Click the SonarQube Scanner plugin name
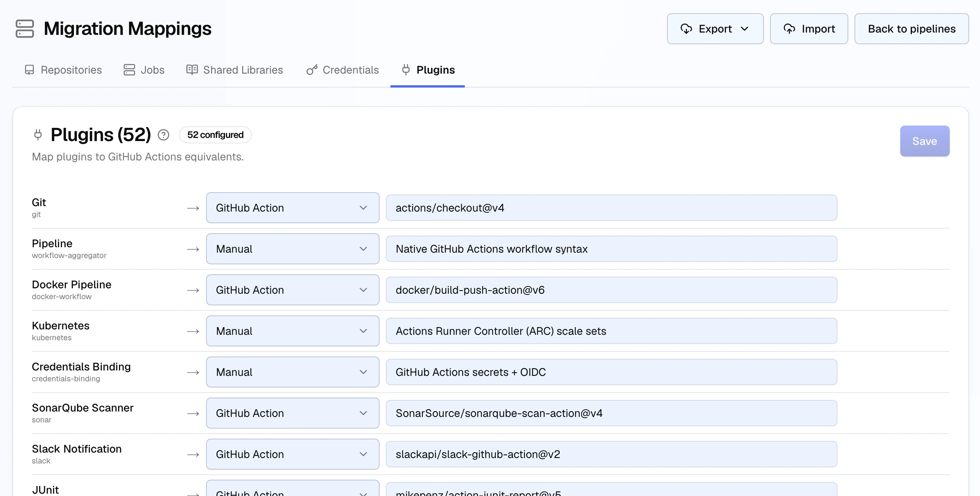The width and height of the screenshot is (980, 496). [x=83, y=408]
